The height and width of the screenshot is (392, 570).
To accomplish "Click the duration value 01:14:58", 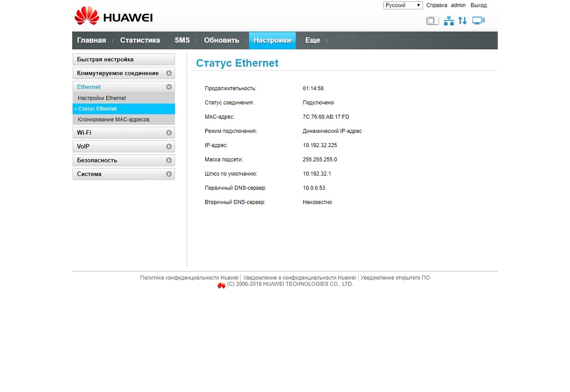I will coord(313,88).
